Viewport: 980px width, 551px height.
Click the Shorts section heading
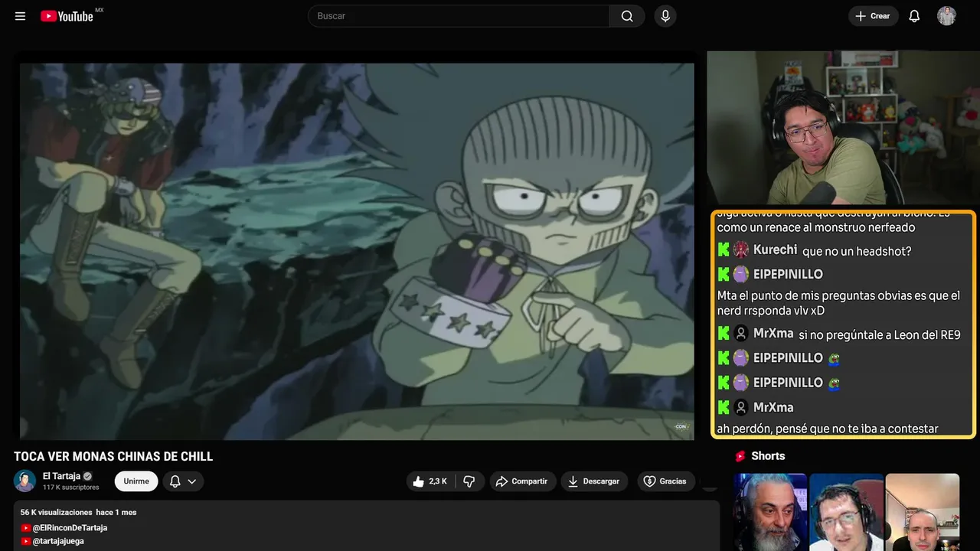(768, 456)
